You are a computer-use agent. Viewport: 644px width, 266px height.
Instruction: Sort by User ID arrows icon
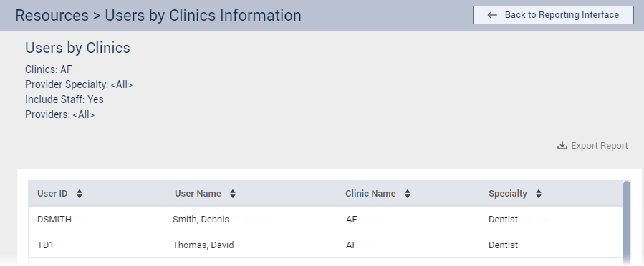(x=80, y=194)
